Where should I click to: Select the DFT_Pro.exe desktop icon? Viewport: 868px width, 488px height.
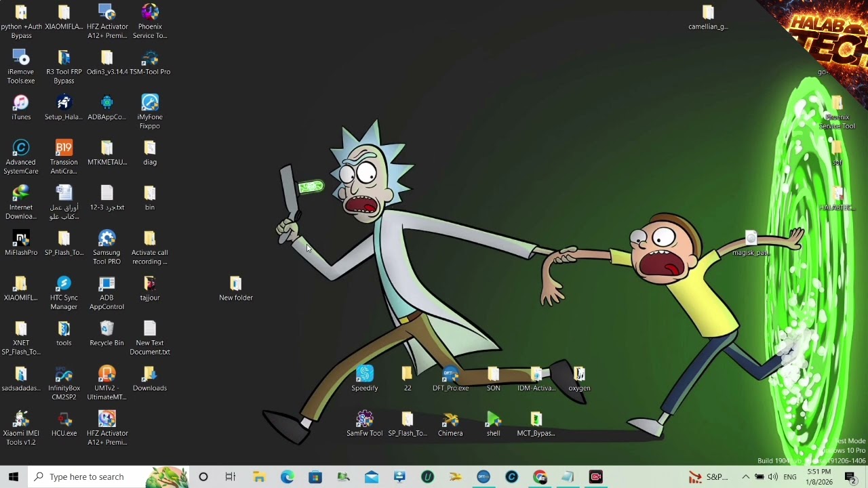point(450,379)
